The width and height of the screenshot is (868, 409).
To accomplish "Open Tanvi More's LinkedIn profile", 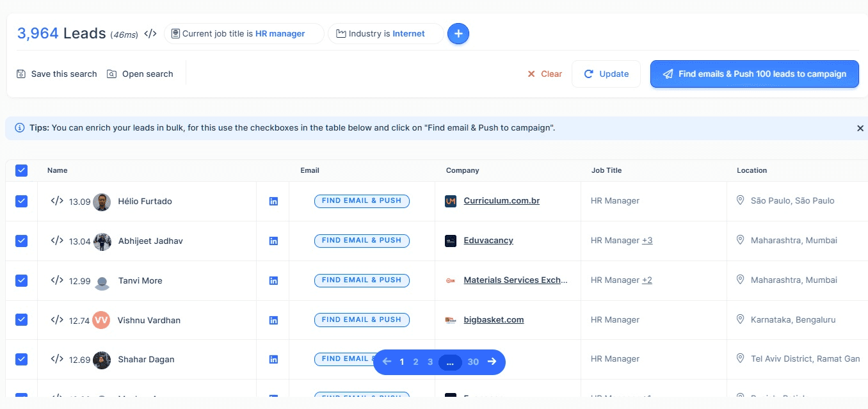I will pyautogui.click(x=273, y=280).
